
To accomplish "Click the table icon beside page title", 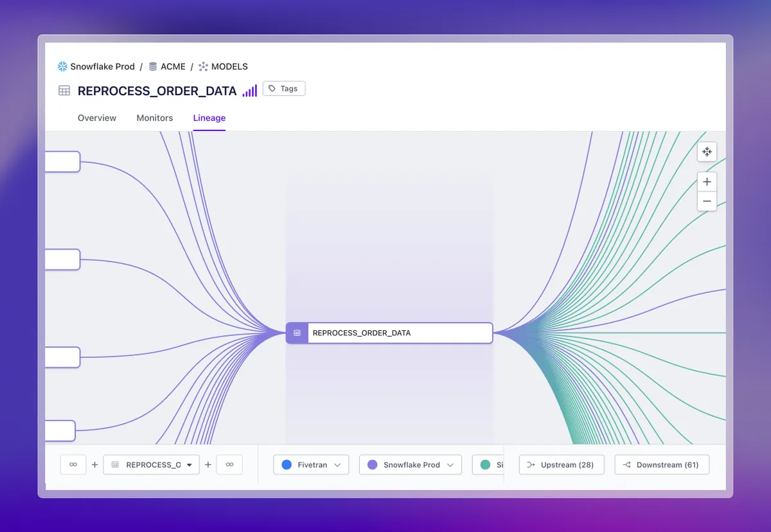I will [64, 91].
